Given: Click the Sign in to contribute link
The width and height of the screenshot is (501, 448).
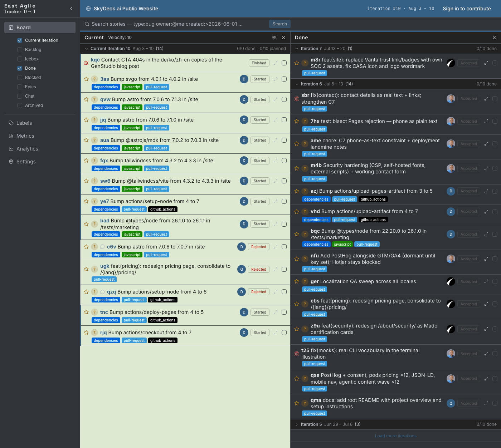Looking at the screenshot, I should [x=467, y=9].
